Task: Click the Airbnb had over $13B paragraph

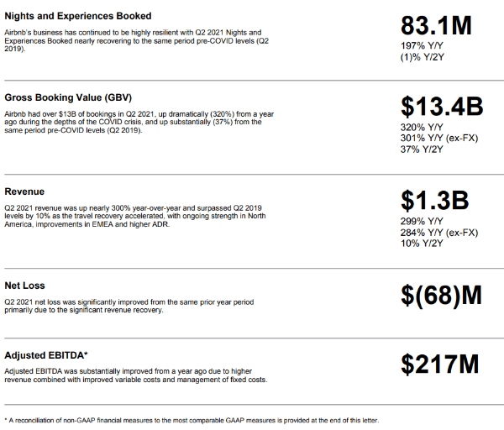Action: (139, 122)
